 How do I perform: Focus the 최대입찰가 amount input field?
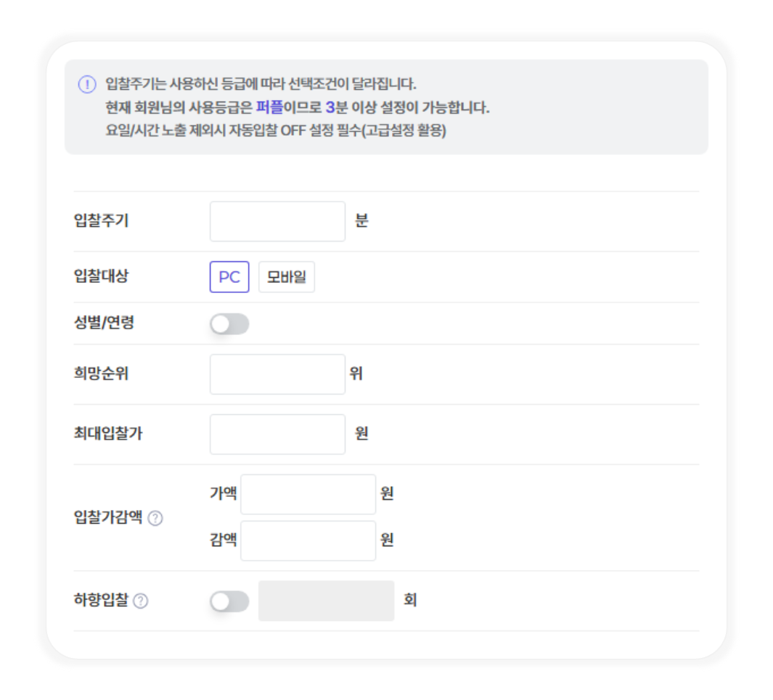click(277, 434)
